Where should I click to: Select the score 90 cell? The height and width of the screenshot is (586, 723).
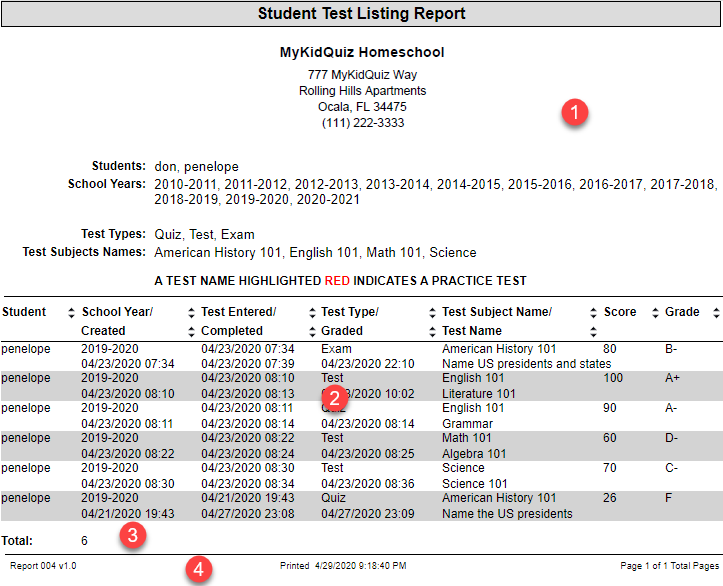(610, 408)
